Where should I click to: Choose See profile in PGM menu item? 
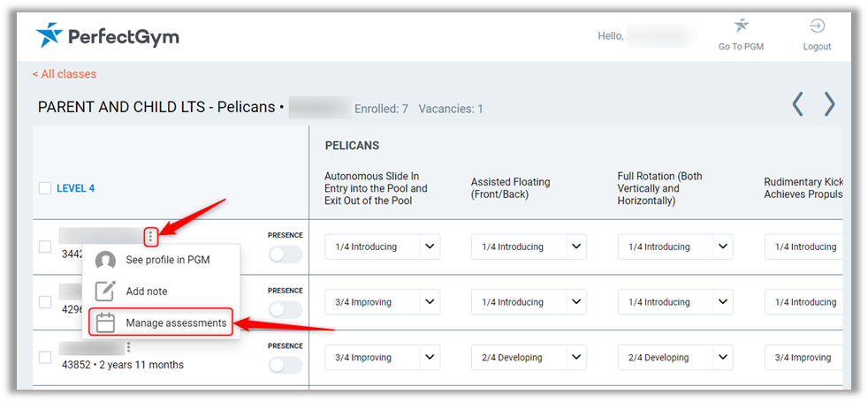pyautogui.click(x=167, y=260)
